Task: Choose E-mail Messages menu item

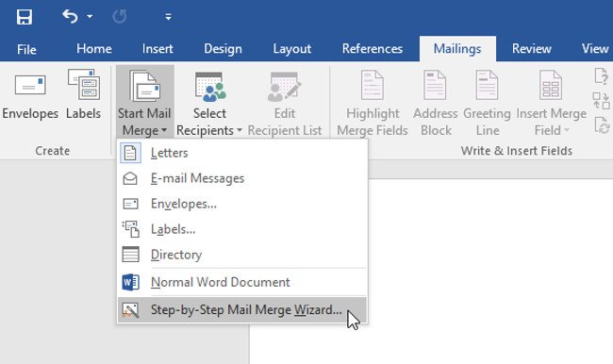Action: point(242,178)
